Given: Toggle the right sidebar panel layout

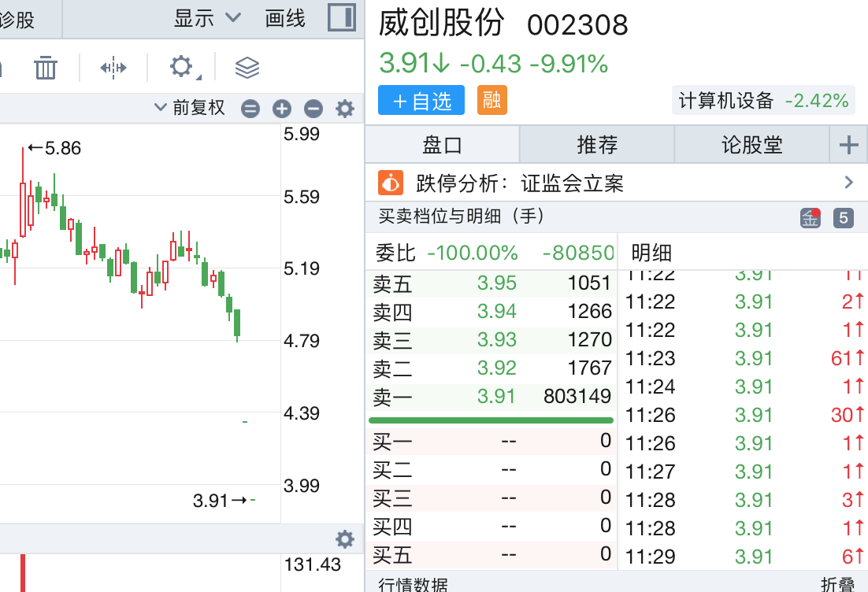Looking at the screenshot, I should pyautogui.click(x=342, y=17).
